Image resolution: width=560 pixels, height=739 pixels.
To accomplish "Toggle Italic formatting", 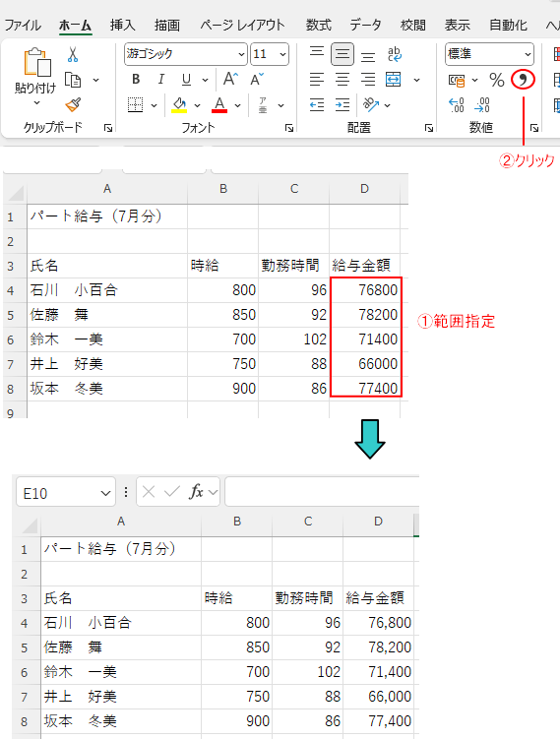I will tap(160, 79).
